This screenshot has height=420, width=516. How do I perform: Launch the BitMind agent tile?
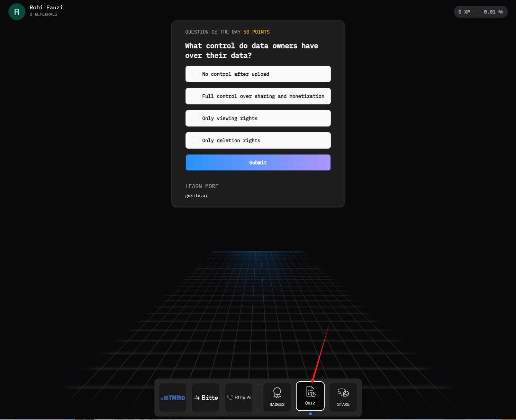click(x=173, y=398)
